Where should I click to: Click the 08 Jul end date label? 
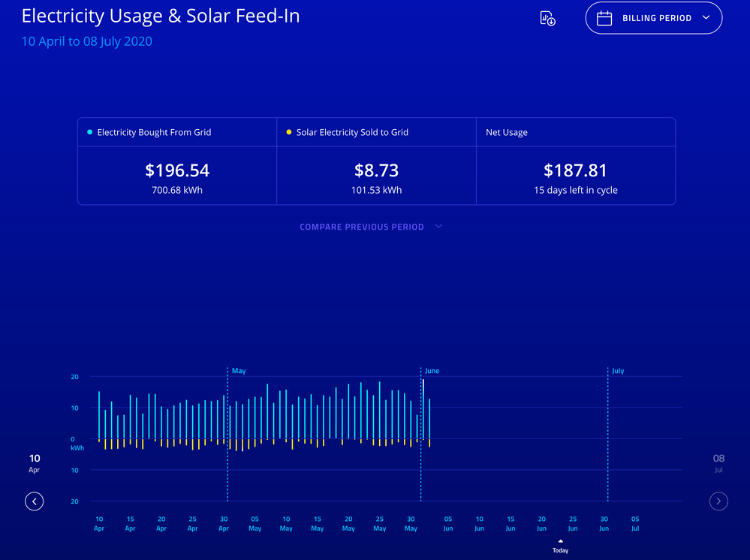(718, 462)
